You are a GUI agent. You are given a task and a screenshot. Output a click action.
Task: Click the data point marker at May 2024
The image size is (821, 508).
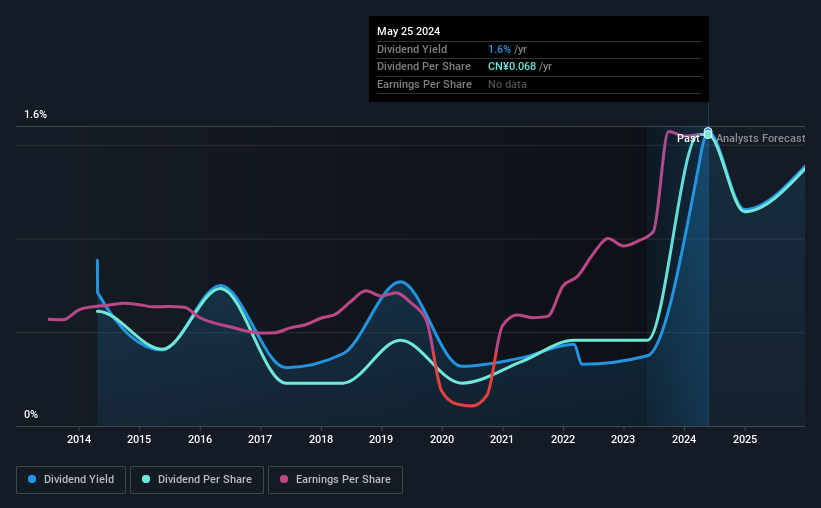click(x=708, y=133)
